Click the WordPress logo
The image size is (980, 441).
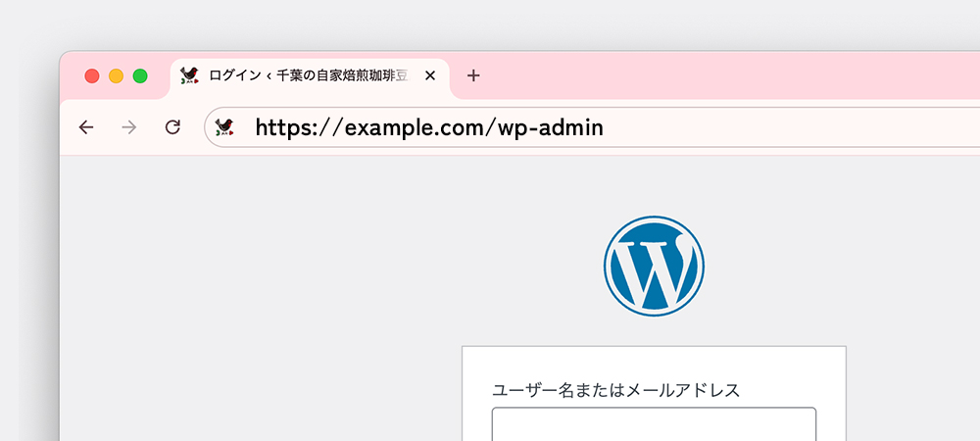654,267
